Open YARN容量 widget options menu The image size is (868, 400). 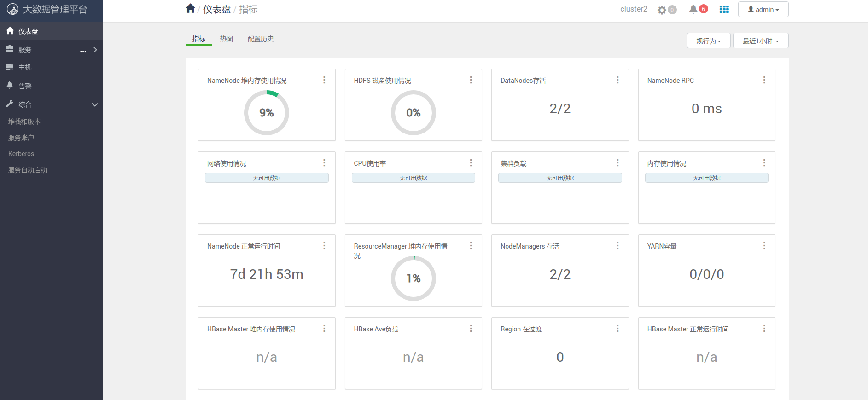coord(764,246)
